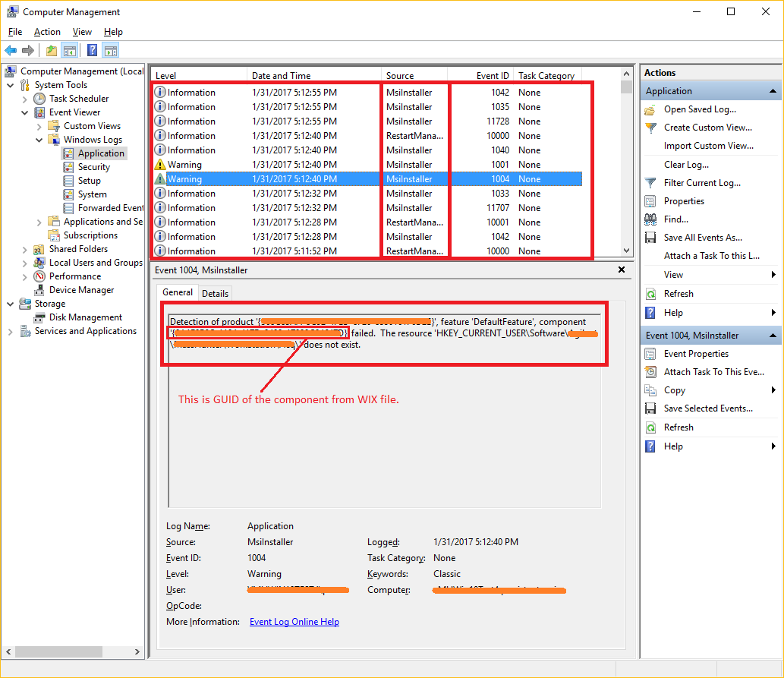Open Shared Folders node
This screenshot has width=784, height=678.
[x=78, y=249]
